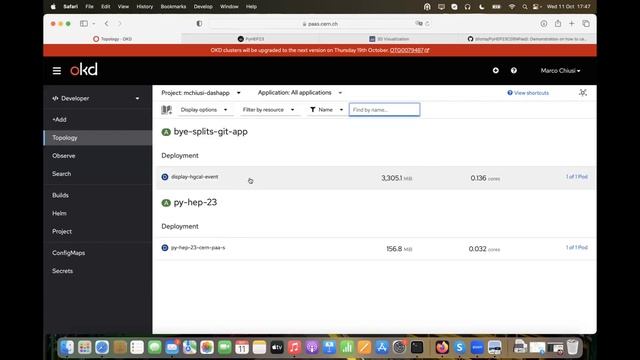Open Safari sidebar options chevron
Screen dimensions: 640x360
(x=94, y=24)
